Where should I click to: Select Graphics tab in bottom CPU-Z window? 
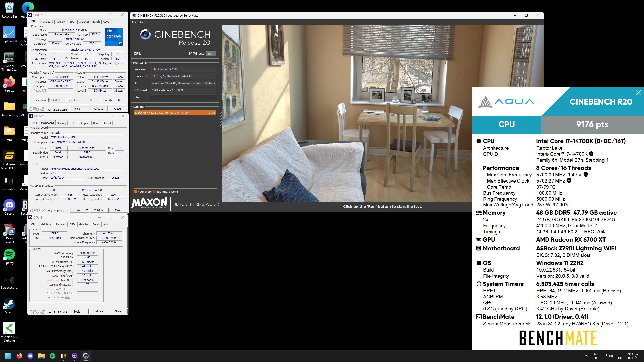tap(85, 224)
